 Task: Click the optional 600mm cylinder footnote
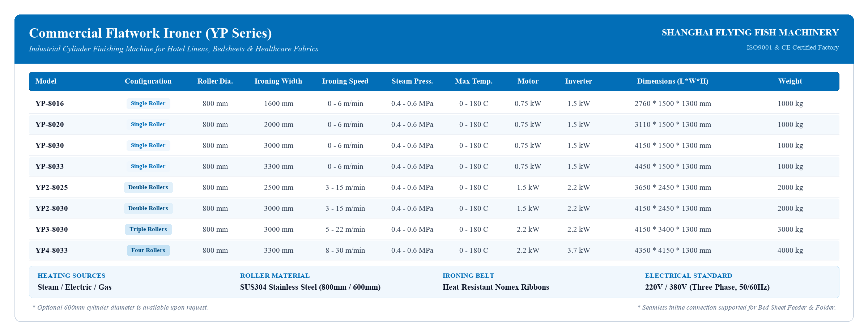tap(120, 307)
